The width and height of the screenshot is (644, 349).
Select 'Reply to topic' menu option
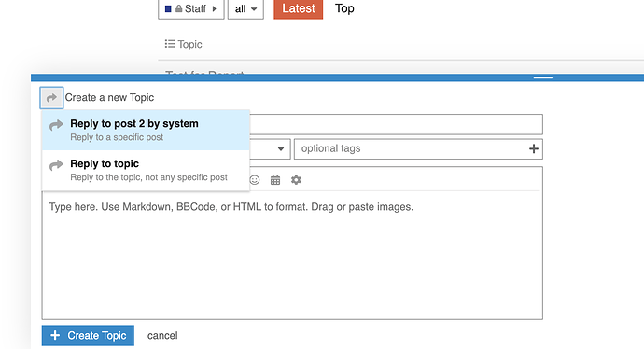click(x=146, y=170)
